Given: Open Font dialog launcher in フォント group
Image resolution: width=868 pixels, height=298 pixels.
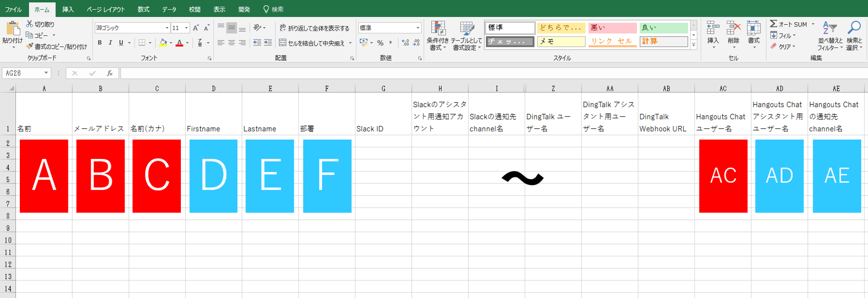Looking at the screenshot, I should (x=209, y=58).
